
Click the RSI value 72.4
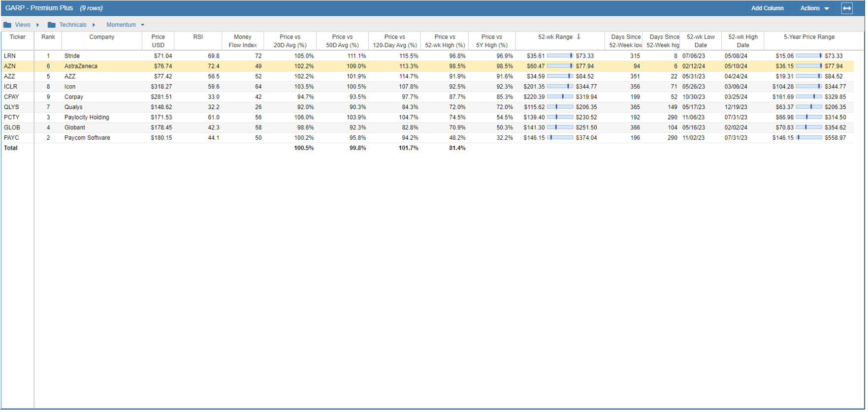(x=214, y=66)
